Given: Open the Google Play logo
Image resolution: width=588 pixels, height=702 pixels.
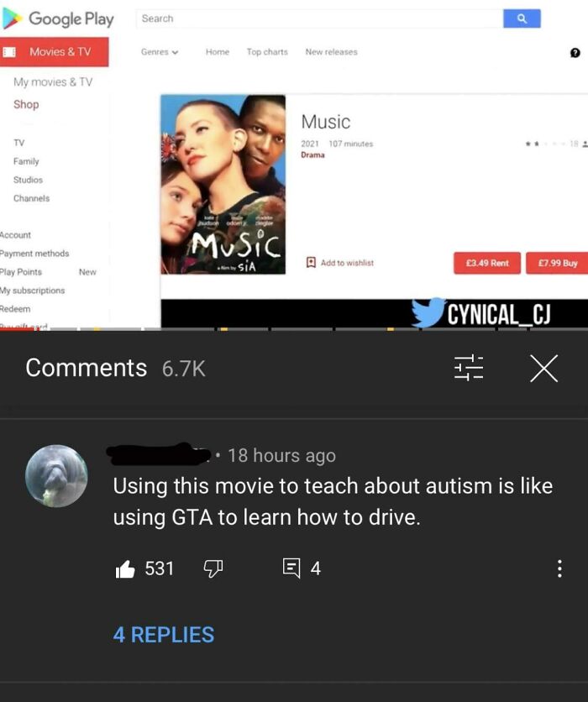Looking at the screenshot, I should coord(58,18).
